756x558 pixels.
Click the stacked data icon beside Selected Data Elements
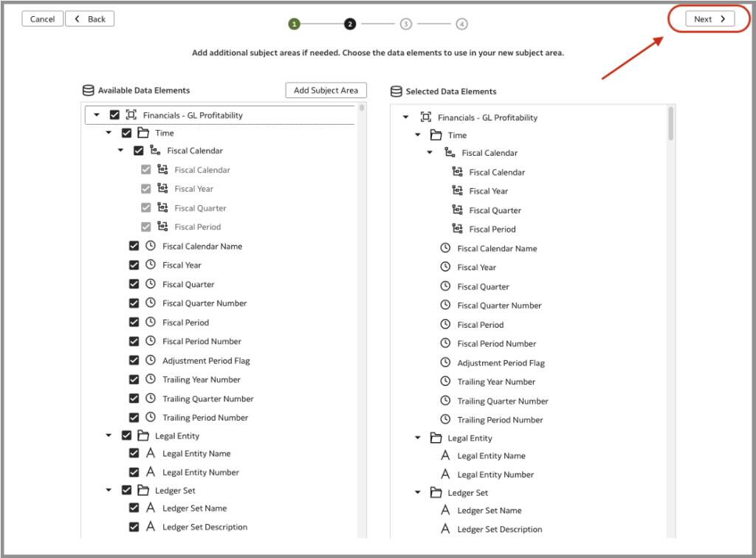(396, 92)
